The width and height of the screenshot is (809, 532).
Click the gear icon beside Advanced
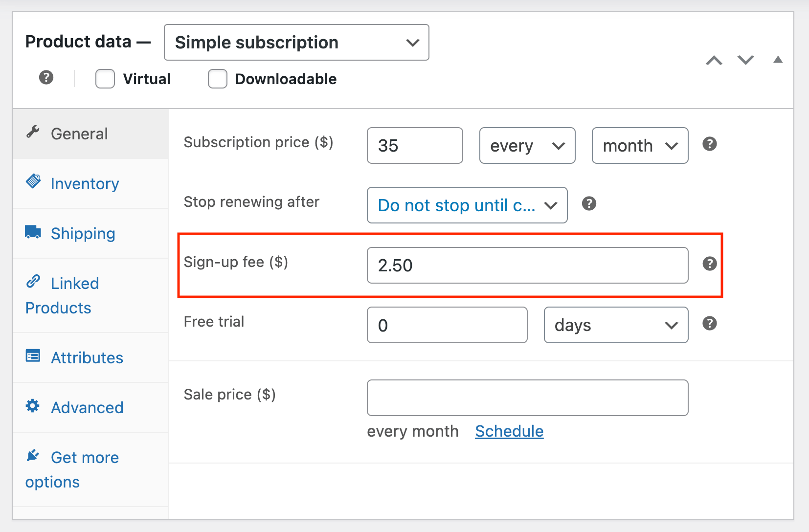point(32,406)
